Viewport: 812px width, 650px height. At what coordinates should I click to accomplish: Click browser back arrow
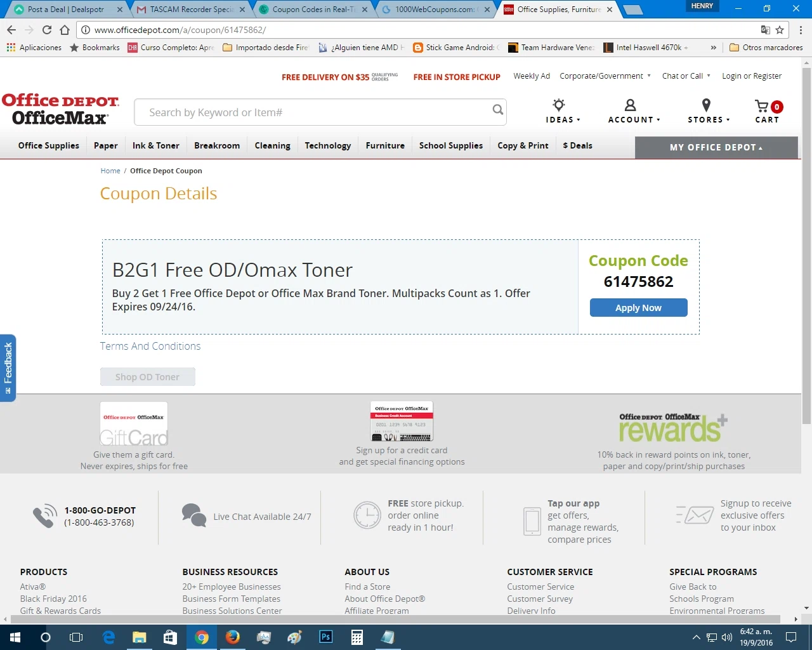11,30
